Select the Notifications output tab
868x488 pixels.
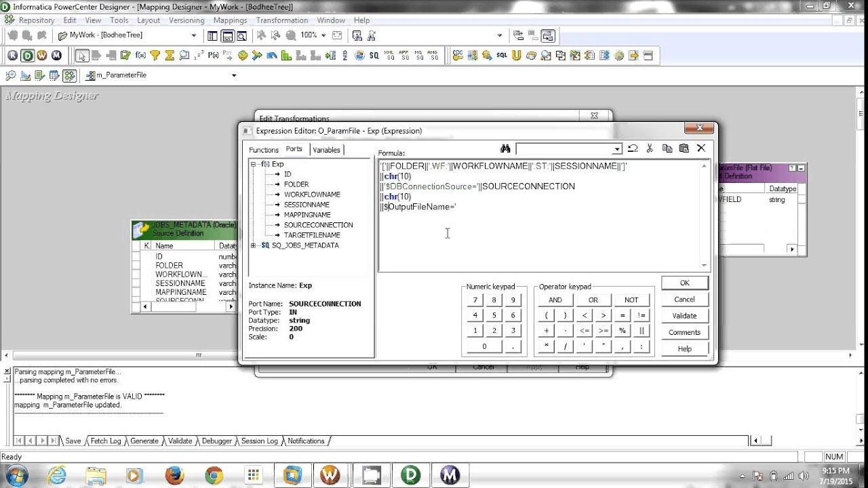306,441
